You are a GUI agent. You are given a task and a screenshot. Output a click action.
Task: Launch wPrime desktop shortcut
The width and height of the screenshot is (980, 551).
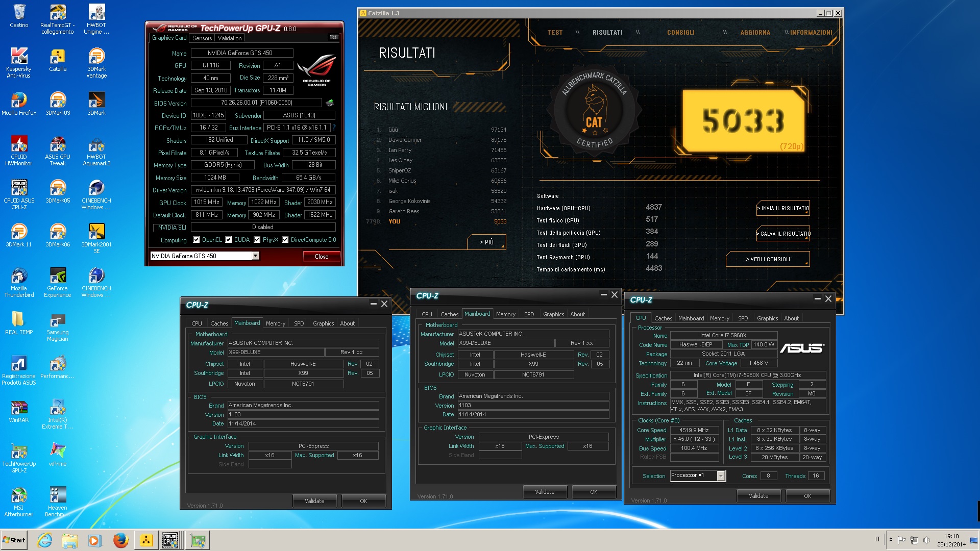[58, 455]
